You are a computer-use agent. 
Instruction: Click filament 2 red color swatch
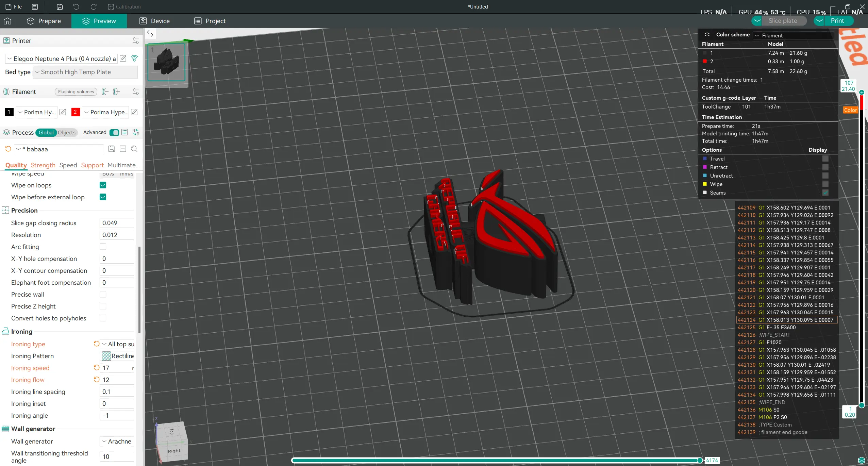point(75,112)
